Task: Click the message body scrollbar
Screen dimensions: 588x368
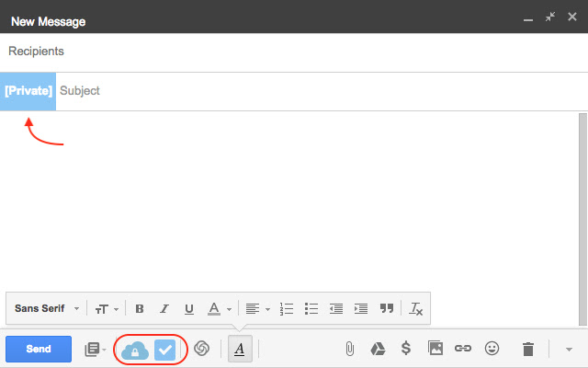Action: click(582, 221)
